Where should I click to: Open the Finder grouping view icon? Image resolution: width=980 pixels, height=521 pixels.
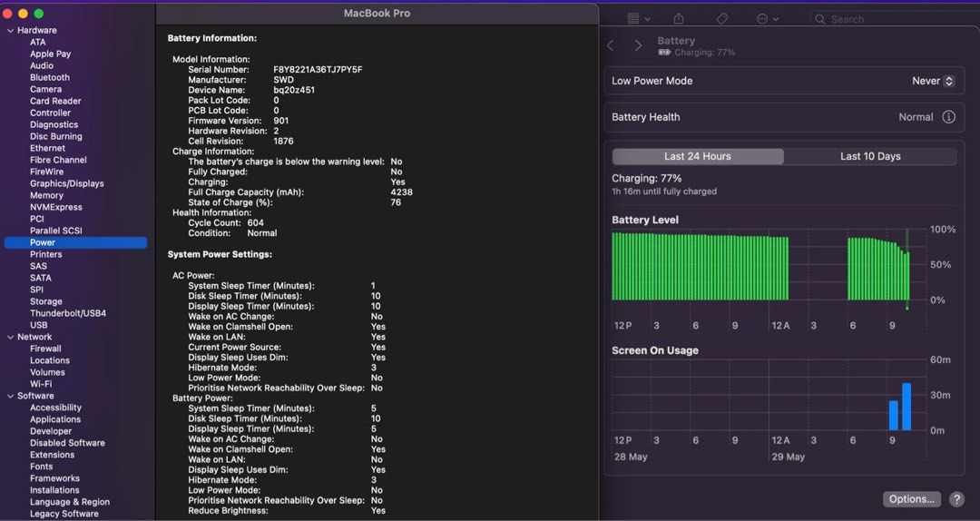[633, 19]
